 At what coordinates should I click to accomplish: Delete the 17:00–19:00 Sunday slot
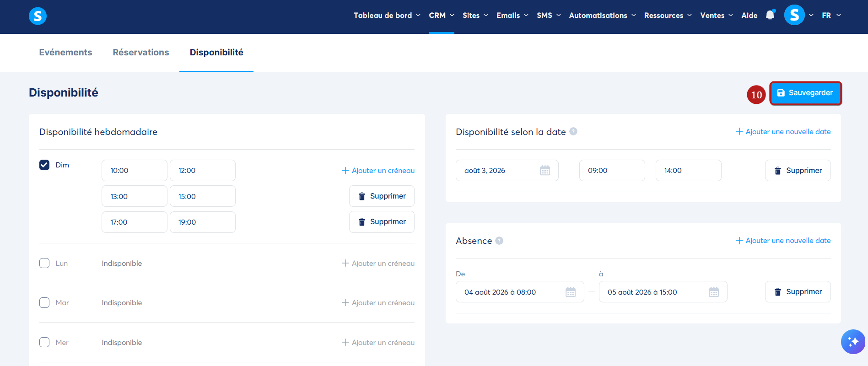point(382,222)
